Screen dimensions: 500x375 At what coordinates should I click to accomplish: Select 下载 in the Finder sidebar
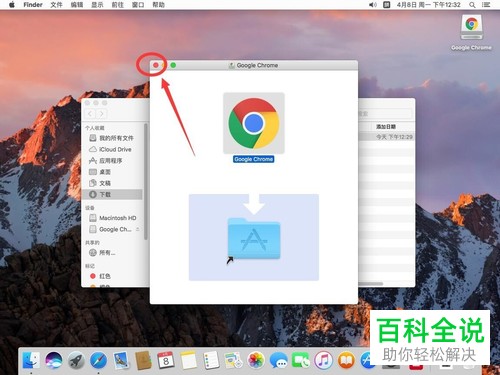(x=112, y=194)
